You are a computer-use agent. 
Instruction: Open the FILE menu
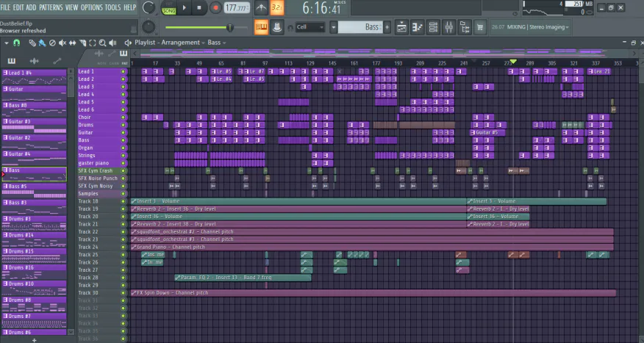(x=6, y=7)
